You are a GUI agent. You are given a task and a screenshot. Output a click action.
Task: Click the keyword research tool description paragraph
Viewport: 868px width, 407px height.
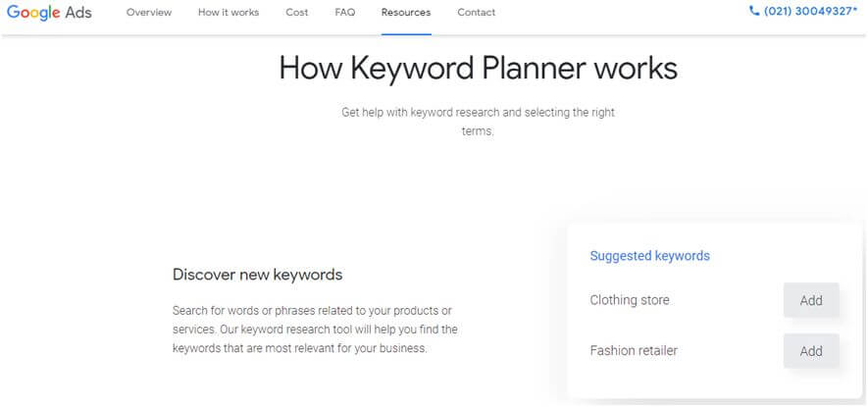315,330
